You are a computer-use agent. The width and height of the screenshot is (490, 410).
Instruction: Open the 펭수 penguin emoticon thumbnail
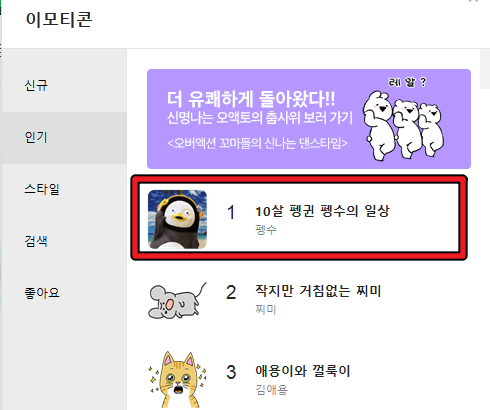tap(177, 219)
